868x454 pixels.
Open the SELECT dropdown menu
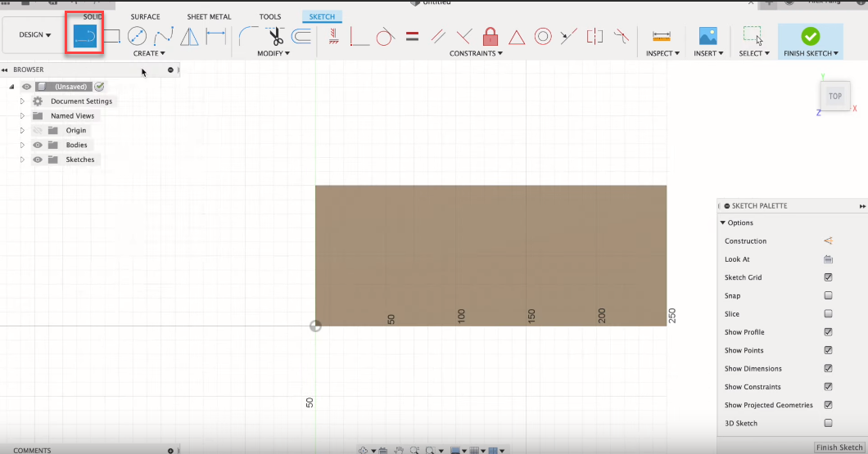(754, 54)
